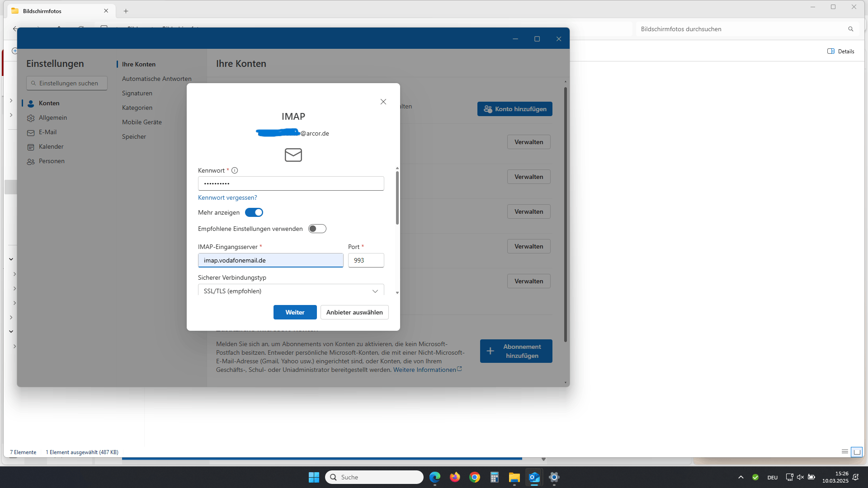Switch to Automatische Antworten section
This screenshot has height=488, width=868.
(x=156, y=79)
